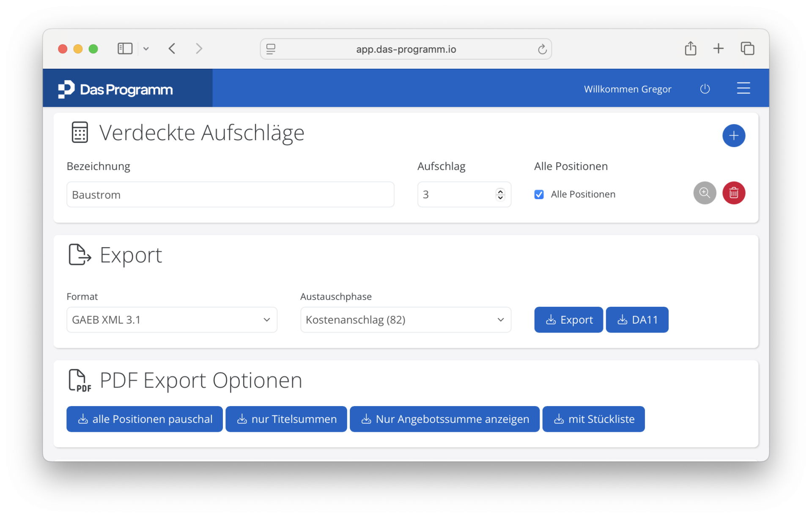Click the Das Programm logo

pos(115,89)
